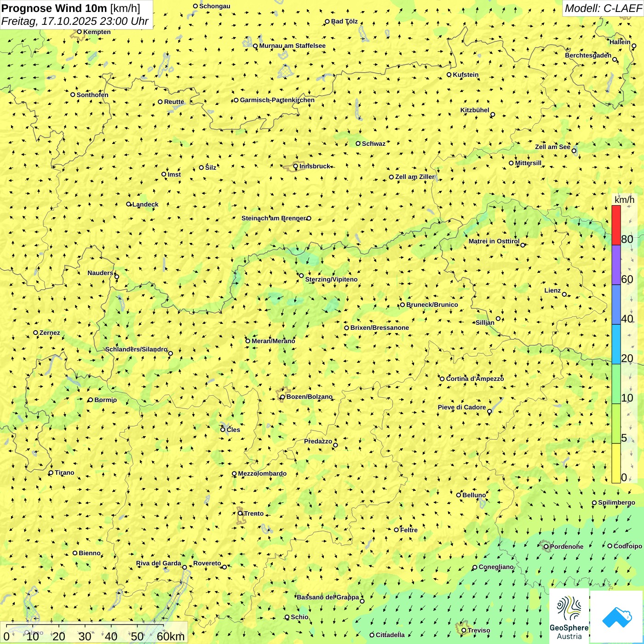The width and height of the screenshot is (644, 644).
Task: Click the green 10 km/h legend color
Action: pyautogui.click(x=616, y=384)
